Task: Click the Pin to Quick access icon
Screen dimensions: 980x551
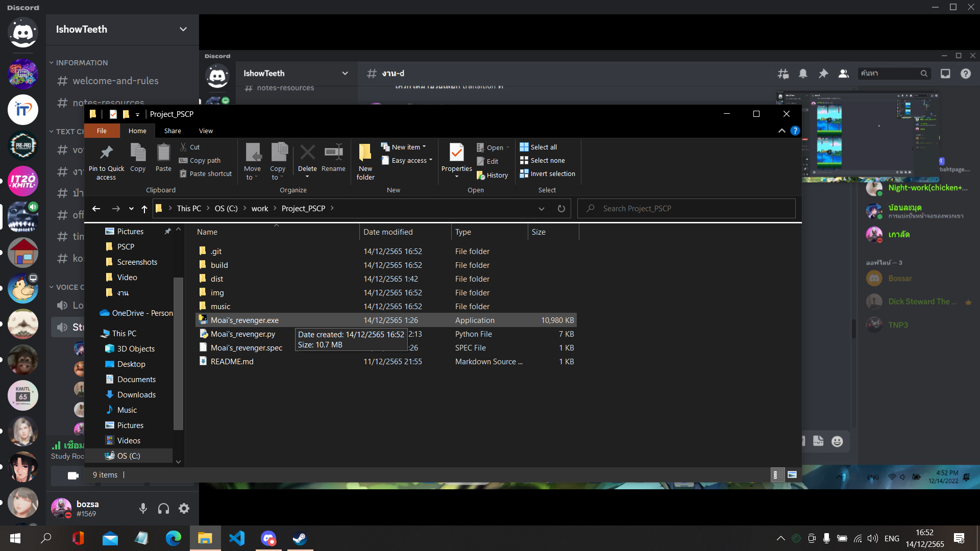Action: point(106,153)
